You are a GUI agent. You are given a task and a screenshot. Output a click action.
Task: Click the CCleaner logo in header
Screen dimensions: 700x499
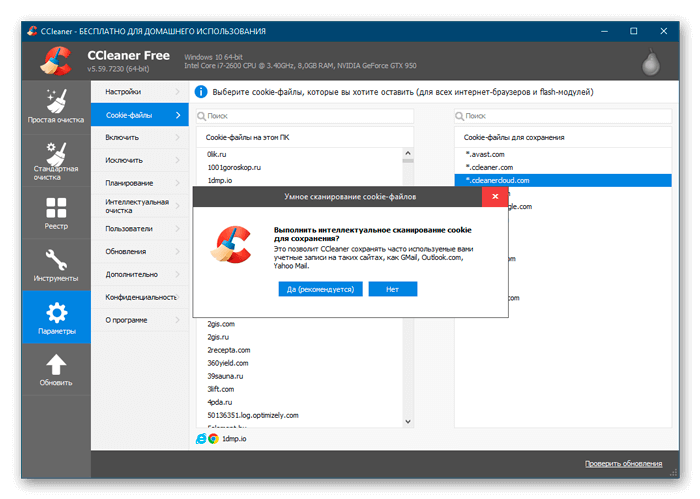coord(56,61)
